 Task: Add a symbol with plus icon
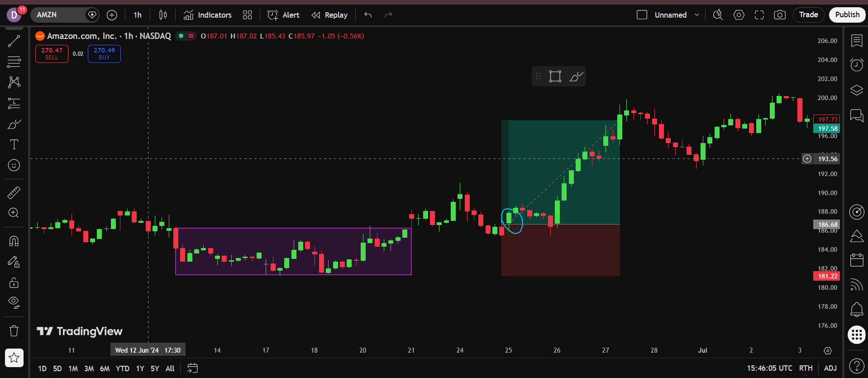coord(112,15)
